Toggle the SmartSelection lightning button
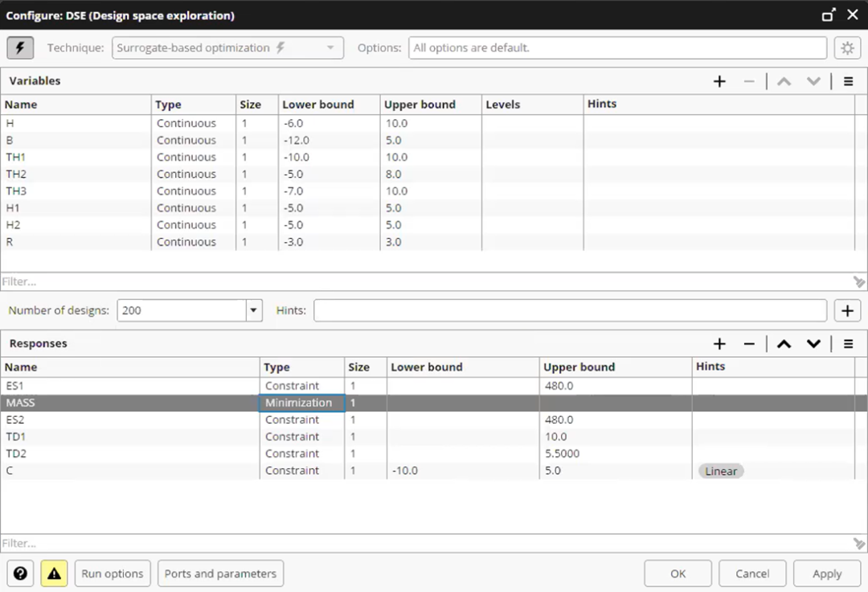Viewport: 868px width, 592px height. click(x=20, y=47)
